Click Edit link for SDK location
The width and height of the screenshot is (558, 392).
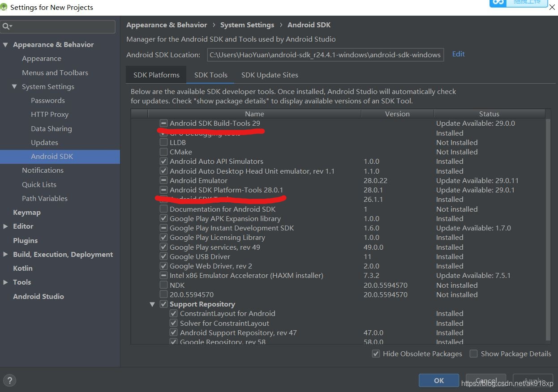tap(459, 54)
